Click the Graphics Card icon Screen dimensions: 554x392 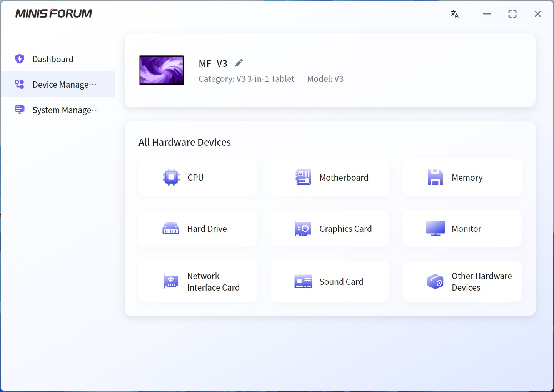coord(303,228)
